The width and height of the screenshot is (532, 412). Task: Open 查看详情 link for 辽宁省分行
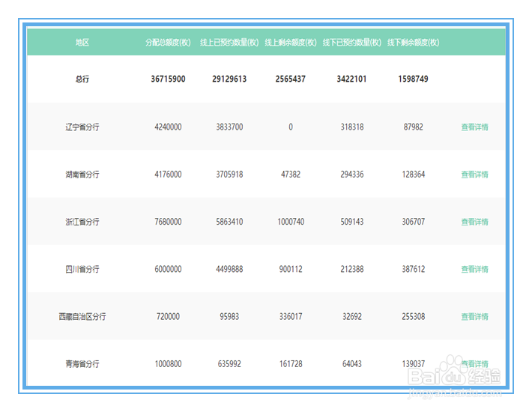click(474, 127)
